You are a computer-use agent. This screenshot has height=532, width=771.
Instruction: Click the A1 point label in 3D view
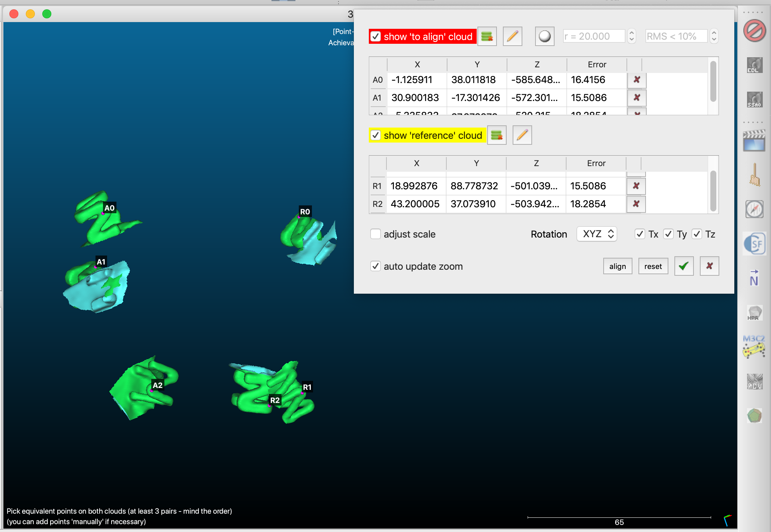click(101, 262)
